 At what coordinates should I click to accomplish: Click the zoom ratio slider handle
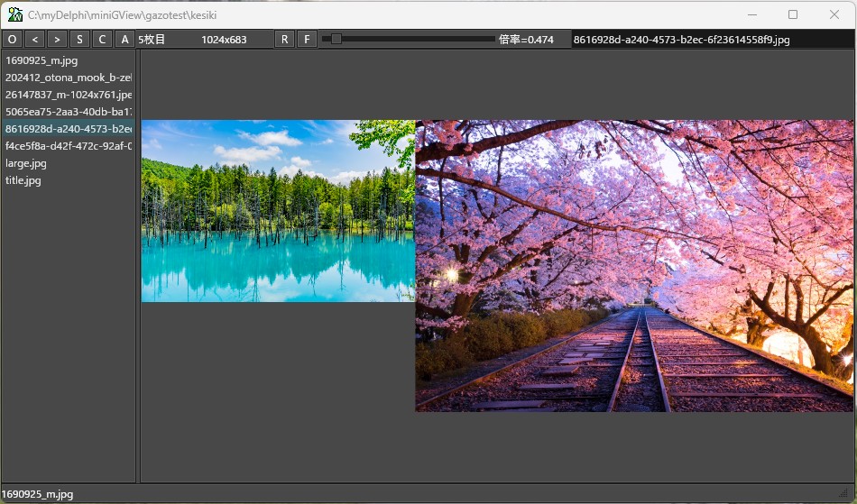[x=336, y=40]
